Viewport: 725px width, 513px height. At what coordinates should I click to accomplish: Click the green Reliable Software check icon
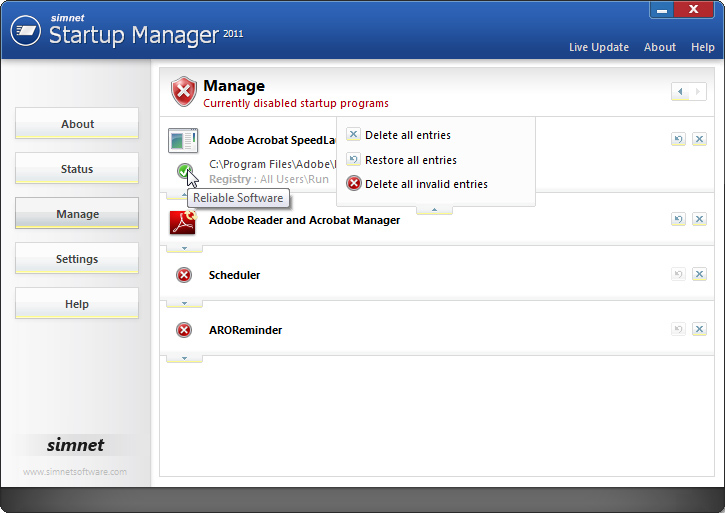point(184,171)
